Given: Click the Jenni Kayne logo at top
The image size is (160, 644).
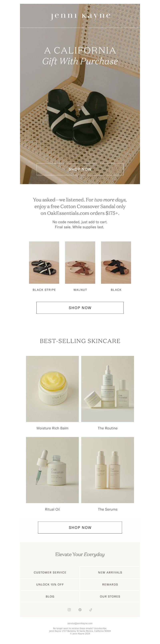Looking at the screenshot, I should click(80, 16).
